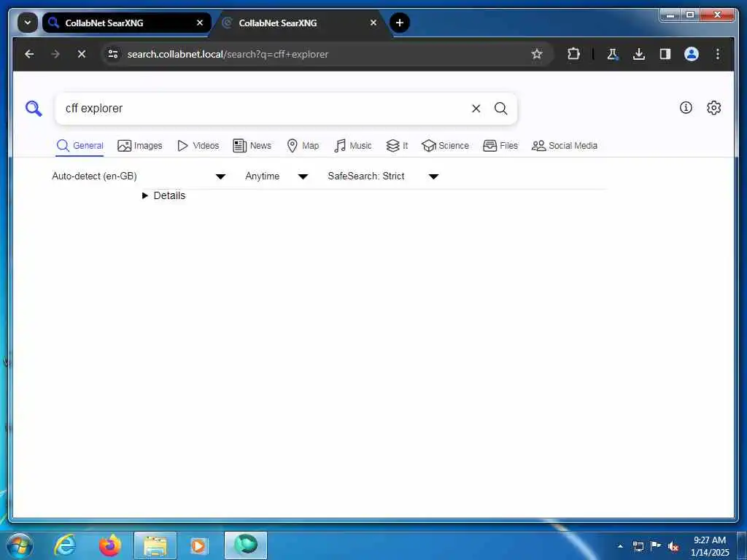
Task: Open the tab search dropdown arrow
Action: pyautogui.click(x=28, y=23)
